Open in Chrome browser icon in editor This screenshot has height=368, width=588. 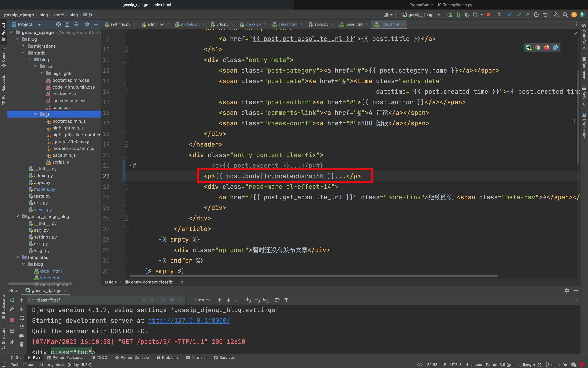pyautogui.click(x=538, y=48)
